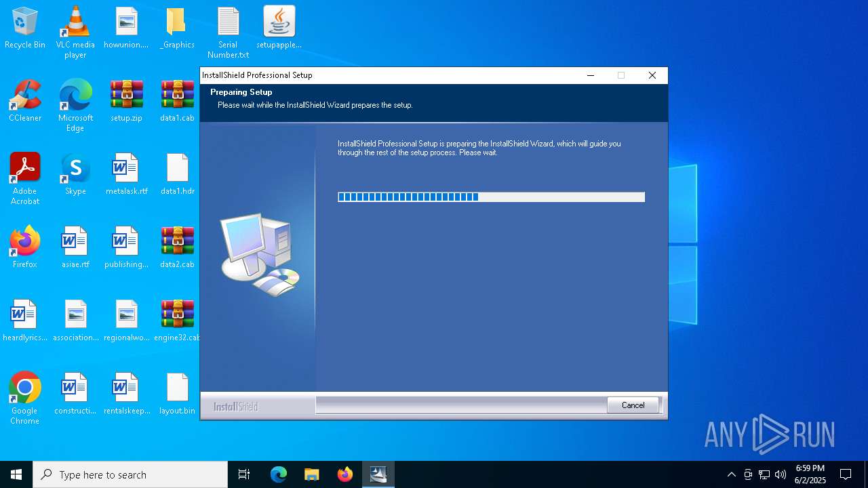Open Task View from taskbar

coord(244,474)
